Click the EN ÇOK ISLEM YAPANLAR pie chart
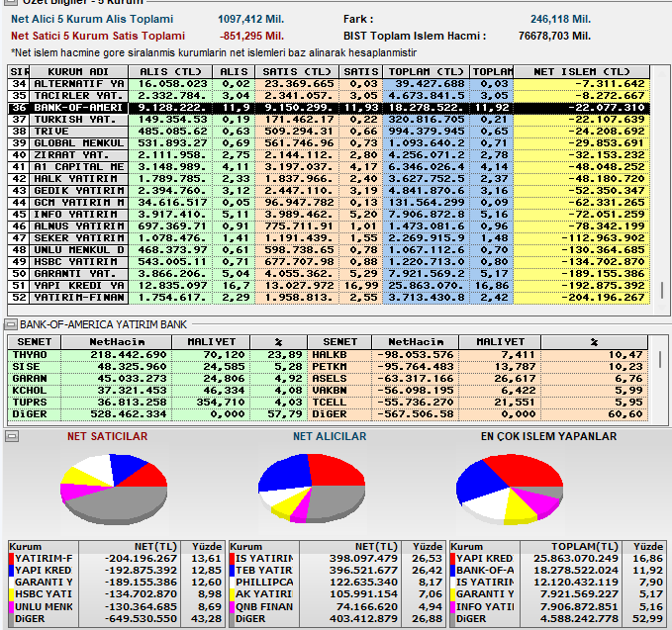The image size is (672, 630). 510,490
